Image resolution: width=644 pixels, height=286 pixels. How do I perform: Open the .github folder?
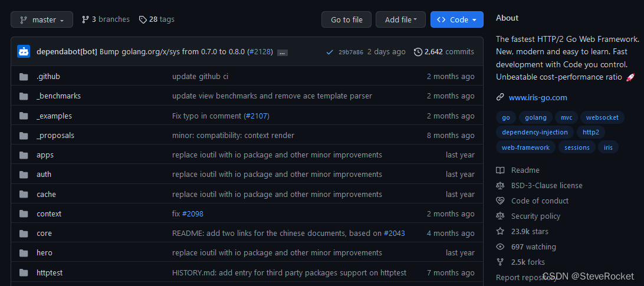48,77
